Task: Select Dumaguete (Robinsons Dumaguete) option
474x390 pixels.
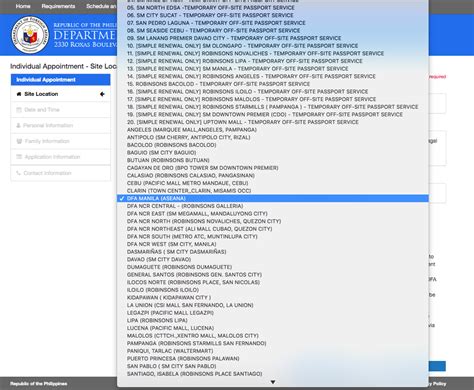Action: coord(273,267)
